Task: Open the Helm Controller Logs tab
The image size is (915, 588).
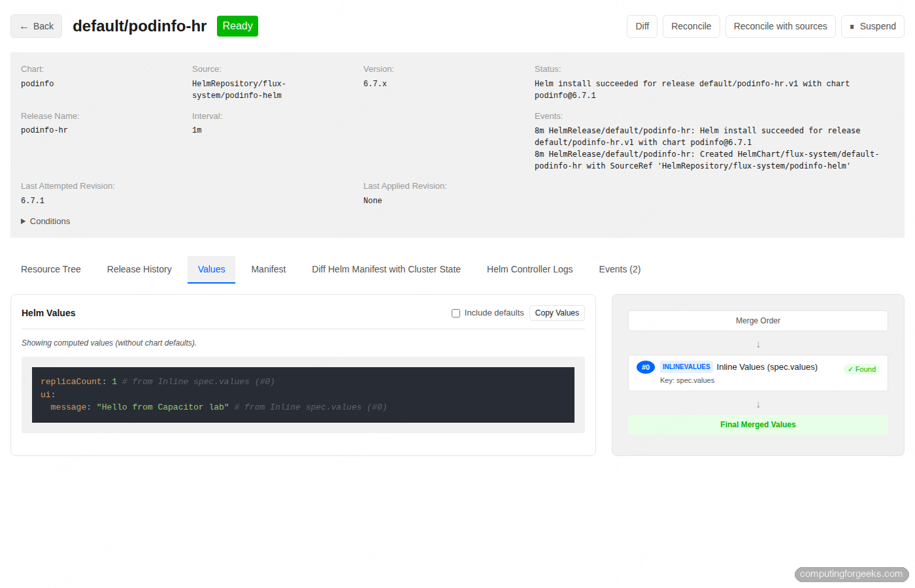Action: click(529, 269)
